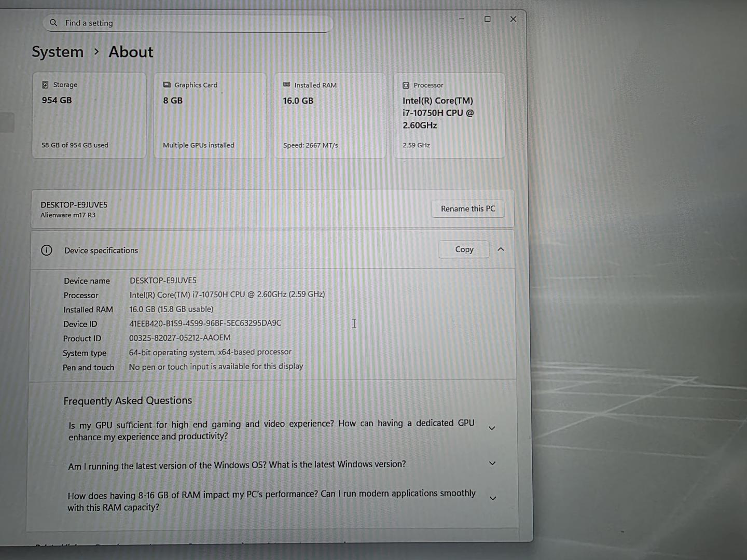Click the Graphics Card tile icon
Screen dimensions: 747x560
(x=167, y=85)
